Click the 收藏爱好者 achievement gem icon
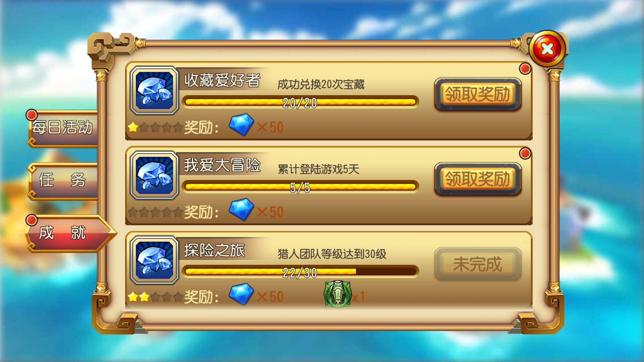This screenshot has width=644, height=362. click(154, 90)
